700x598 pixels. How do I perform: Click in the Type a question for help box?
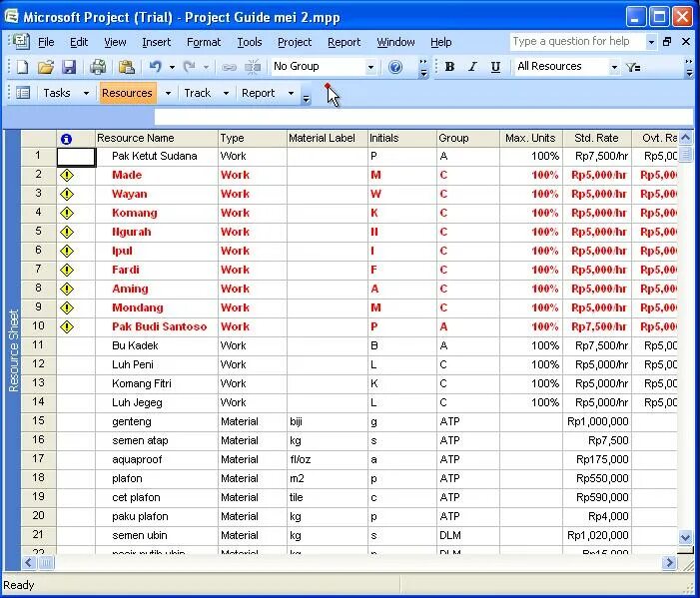point(578,42)
